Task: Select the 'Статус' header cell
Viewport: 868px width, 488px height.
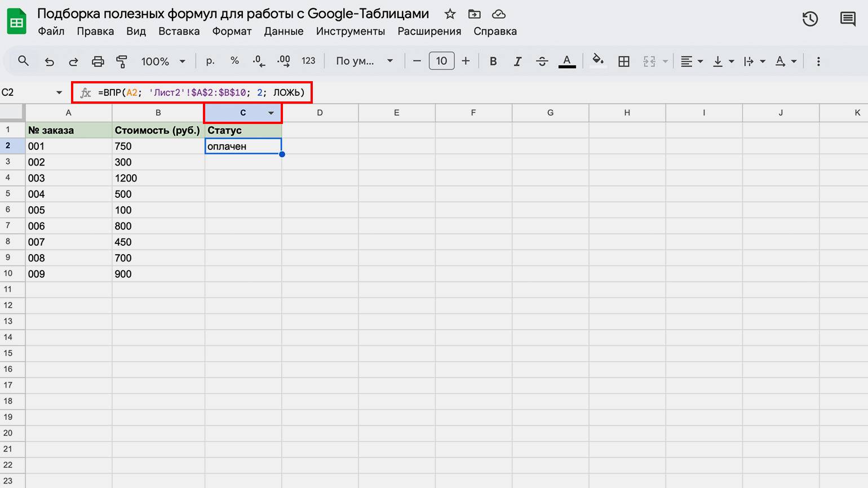Action: 243,130
